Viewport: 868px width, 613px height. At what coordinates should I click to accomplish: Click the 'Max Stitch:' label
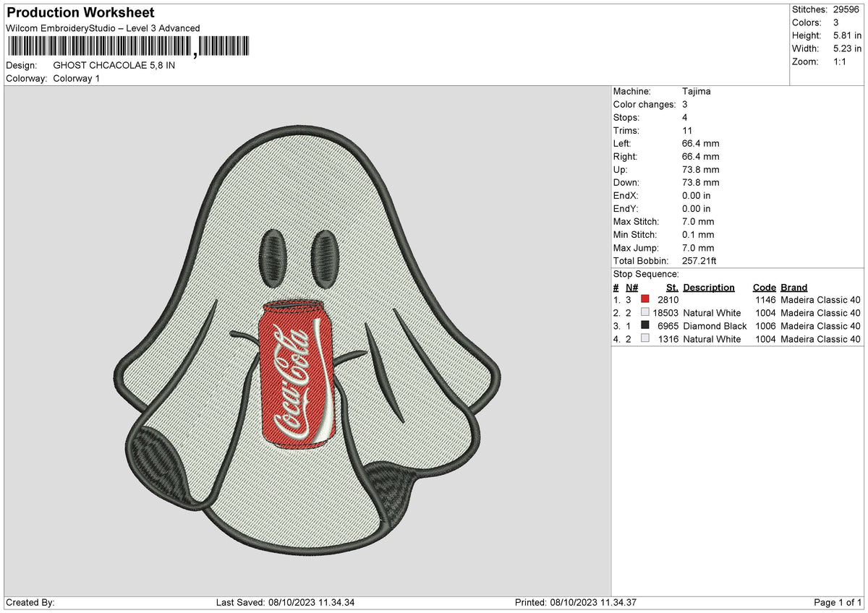[x=635, y=221]
